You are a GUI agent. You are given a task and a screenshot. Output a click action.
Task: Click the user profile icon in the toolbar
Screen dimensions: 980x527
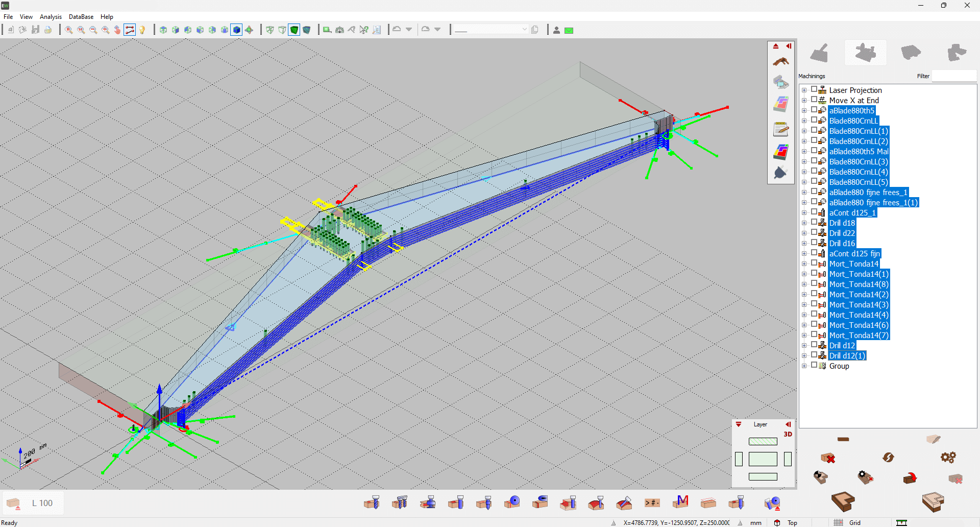click(557, 30)
